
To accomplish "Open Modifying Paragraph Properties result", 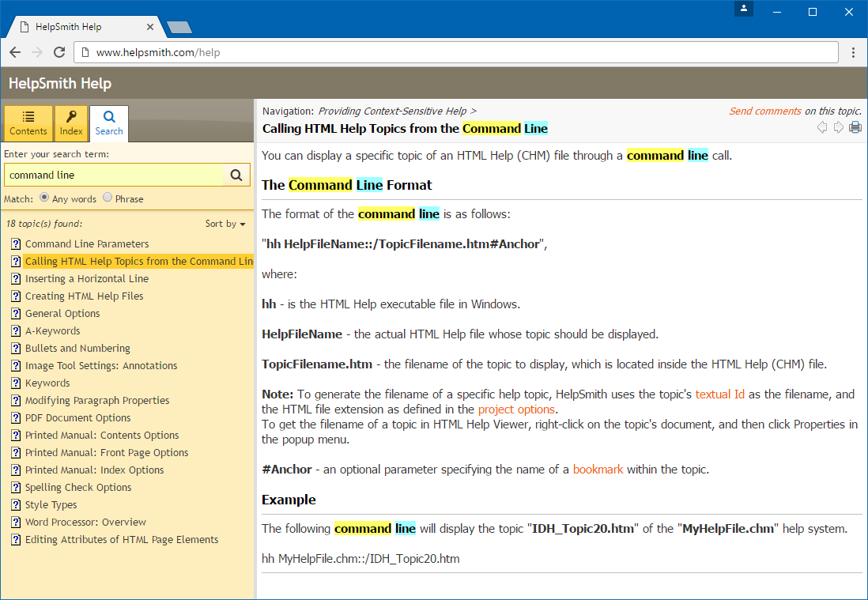I will click(97, 400).
